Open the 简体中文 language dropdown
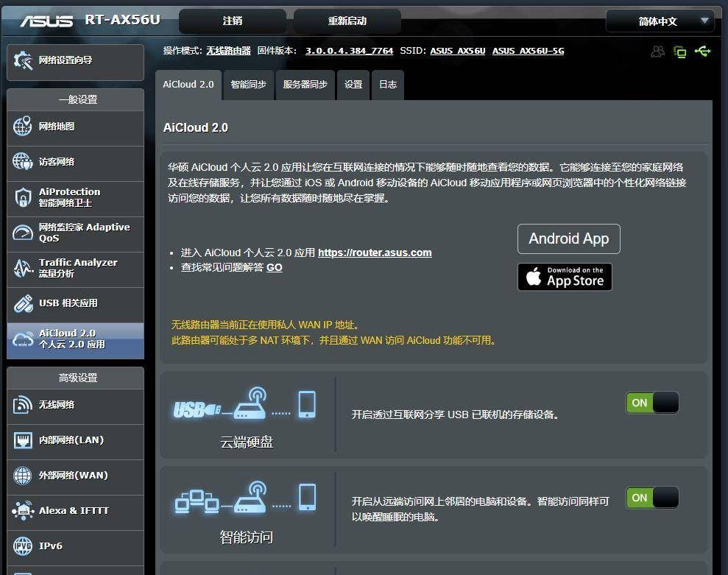 coord(660,21)
